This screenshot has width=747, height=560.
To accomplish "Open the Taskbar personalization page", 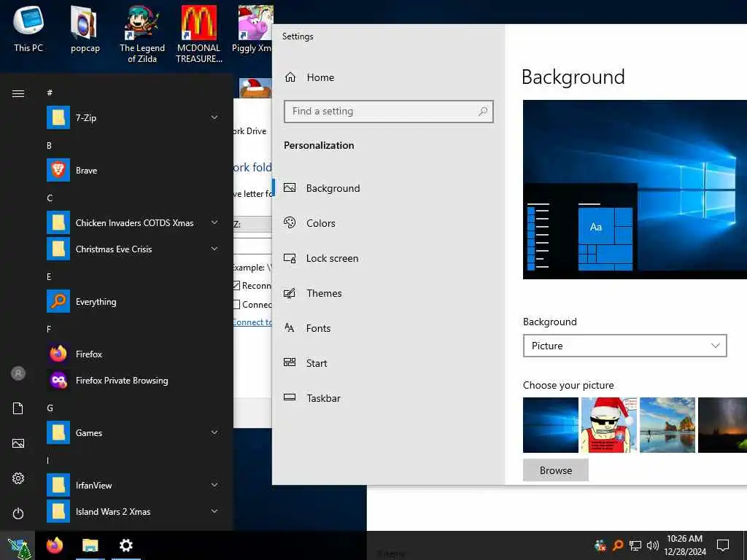I will [x=388, y=398].
